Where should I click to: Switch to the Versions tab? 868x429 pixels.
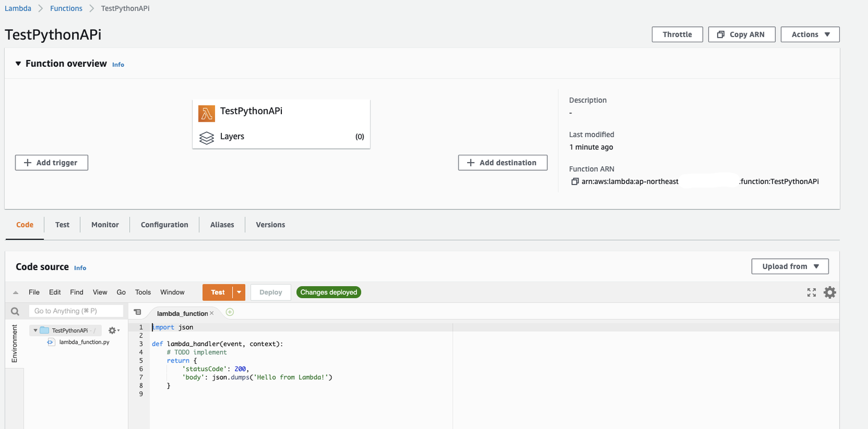(x=270, y=224)
